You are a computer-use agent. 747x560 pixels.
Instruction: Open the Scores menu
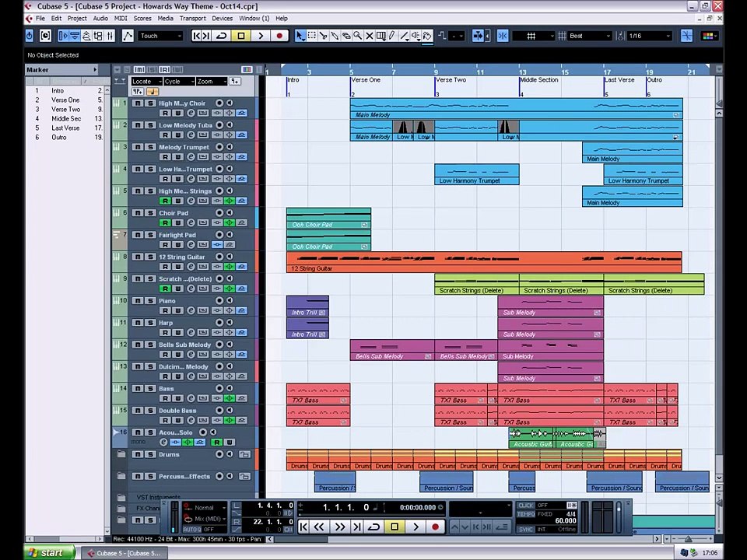142,18
